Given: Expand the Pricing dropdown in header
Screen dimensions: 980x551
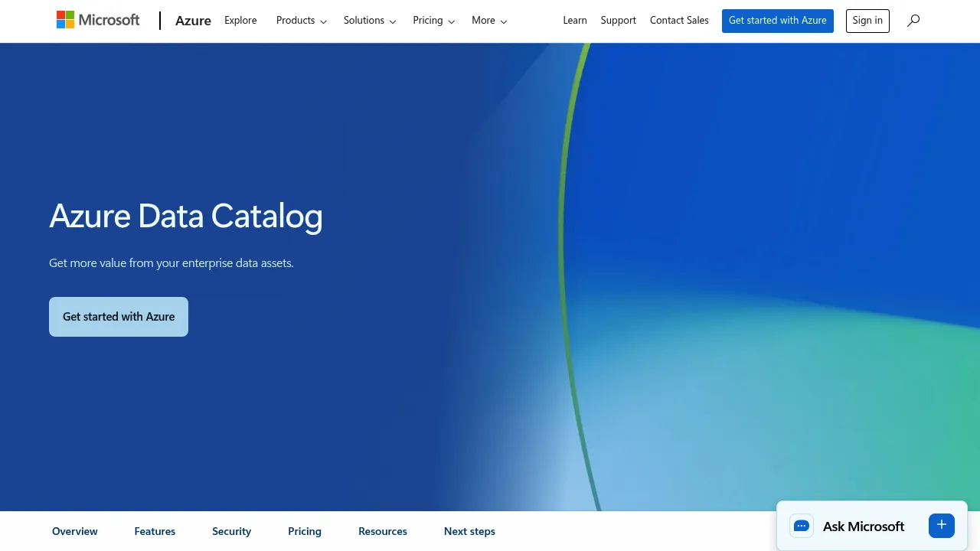Looking at the screenshot, I should (434, 21).
